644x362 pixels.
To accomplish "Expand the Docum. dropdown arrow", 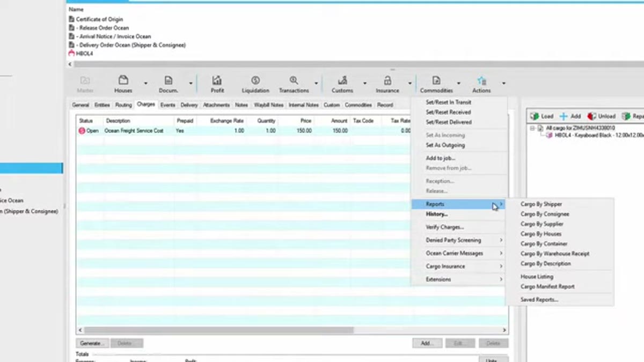I will pyautogui.click(x=191, y=83).
